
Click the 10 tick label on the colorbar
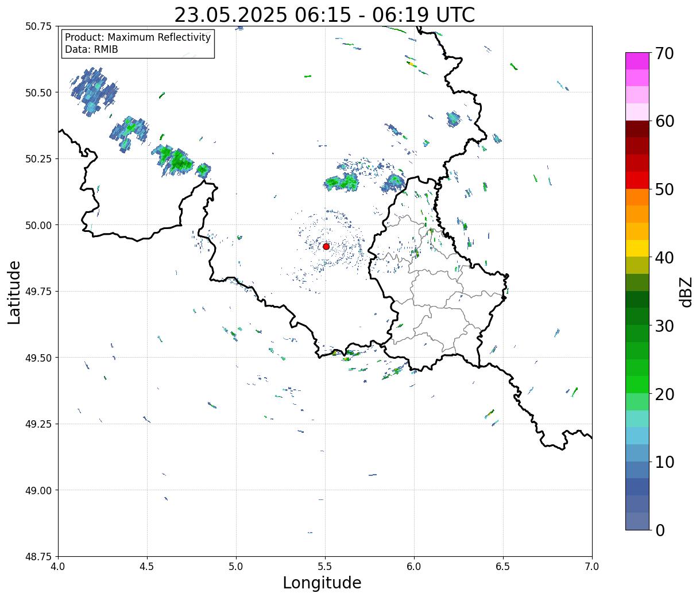click(x=664, y=462)
